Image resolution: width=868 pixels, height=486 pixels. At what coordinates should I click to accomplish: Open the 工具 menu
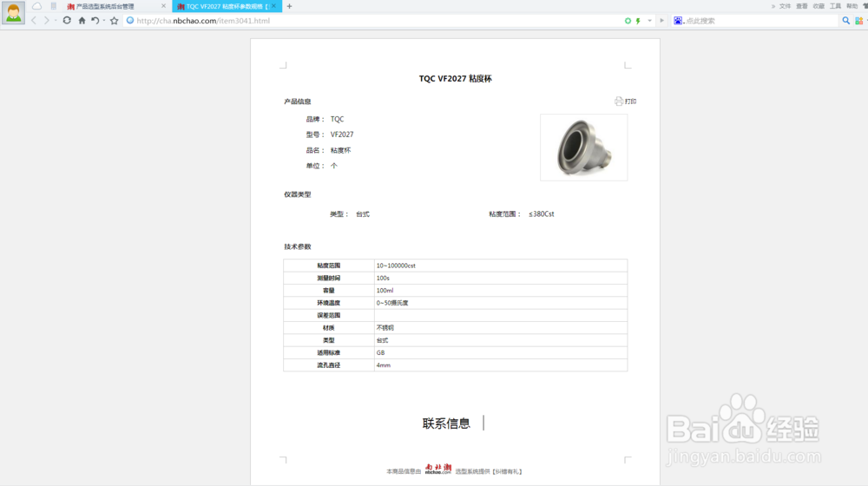835,6
